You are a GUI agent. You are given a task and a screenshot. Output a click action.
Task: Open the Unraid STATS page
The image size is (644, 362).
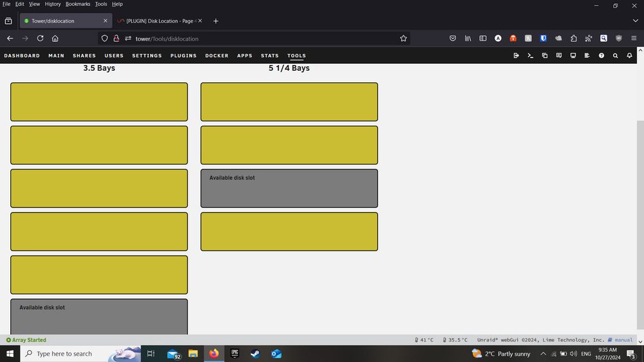pyautogui.click(x=270, y=55)
